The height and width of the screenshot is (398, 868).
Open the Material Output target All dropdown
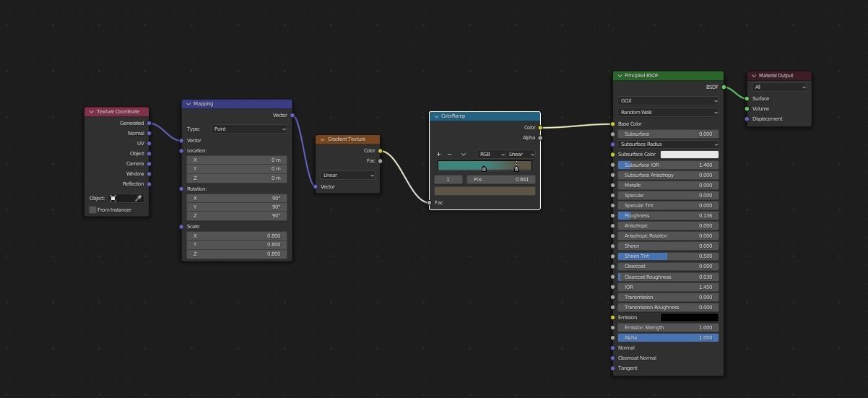click(779, 87)
